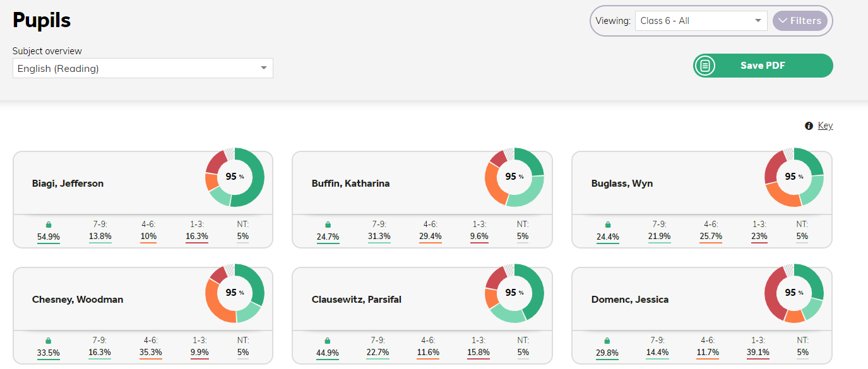Click the lock icon on Biagi, Jefferson card
The height and width of the screenshot is (369, 868).
tap(49, 225)
